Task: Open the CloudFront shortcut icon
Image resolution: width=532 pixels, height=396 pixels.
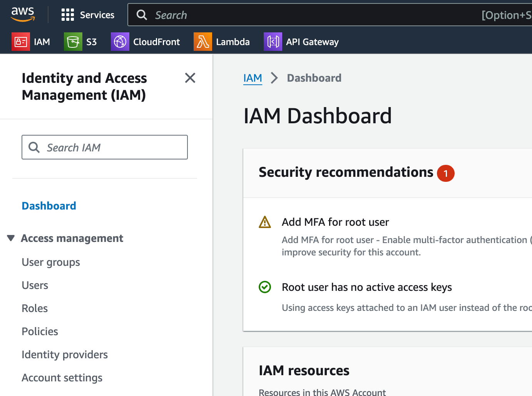Action: pos(120,42)
